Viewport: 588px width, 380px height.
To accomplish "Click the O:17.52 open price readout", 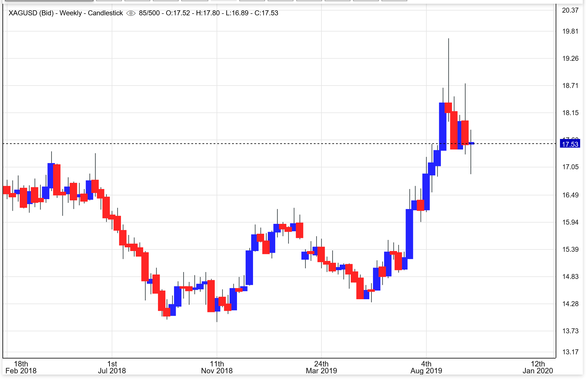I will point(178,13).
